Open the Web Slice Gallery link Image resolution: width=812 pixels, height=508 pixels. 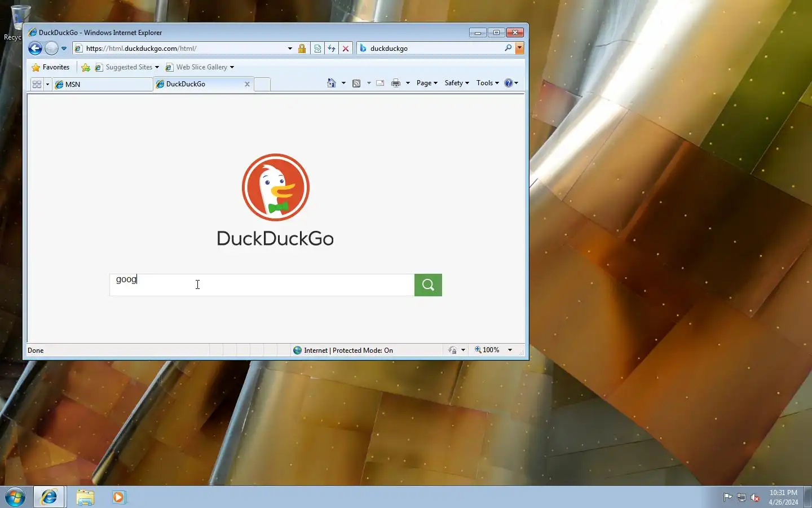[200, 67]
